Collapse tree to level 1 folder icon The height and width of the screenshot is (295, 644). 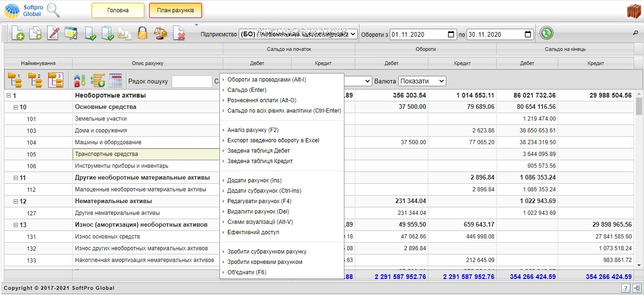pos(15,80)
